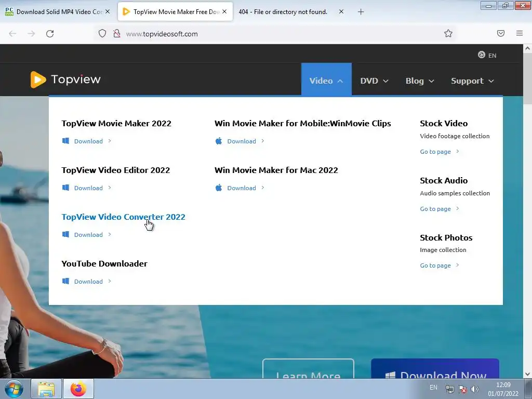Click the insecure connection padlock icon
Viewport: 532px width, 399px height.
coord(117,34)
